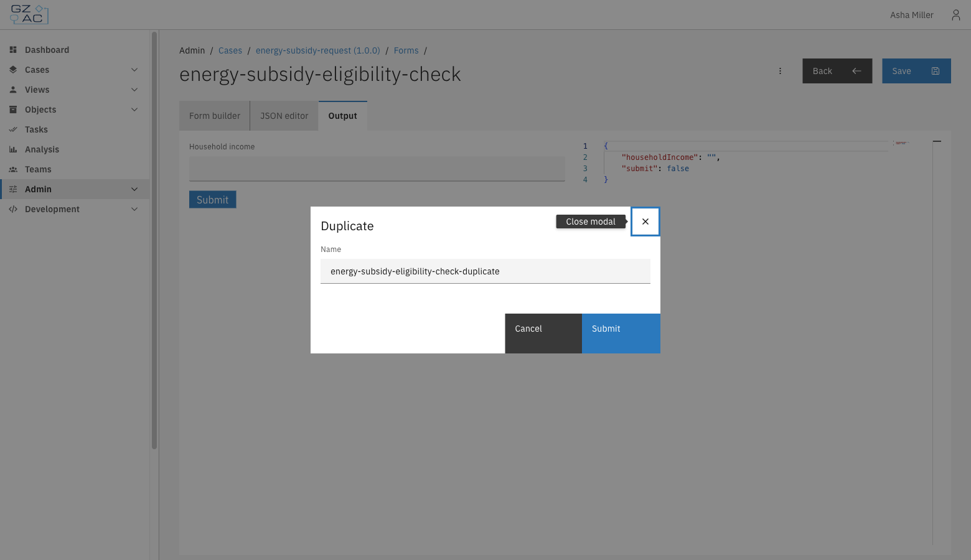This screenshot has height=560, width=971.
Task: Click the Cases layers icon
Action: click(x=13, y=70)
